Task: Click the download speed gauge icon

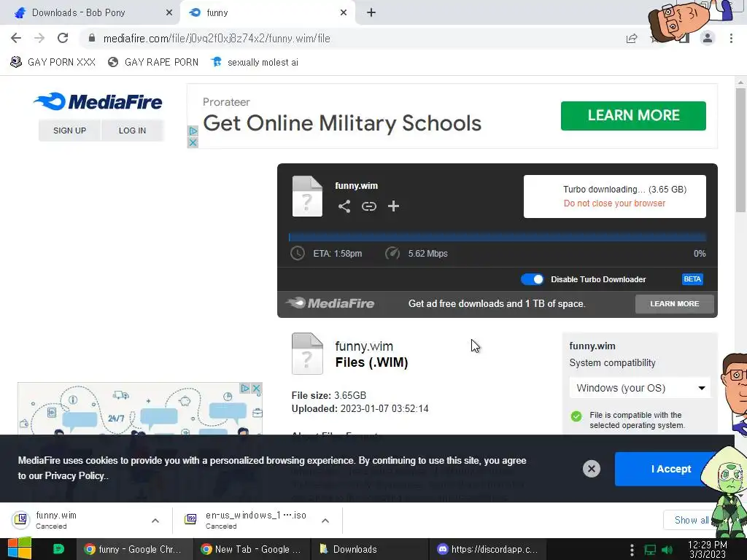Action: click(392, 253)
